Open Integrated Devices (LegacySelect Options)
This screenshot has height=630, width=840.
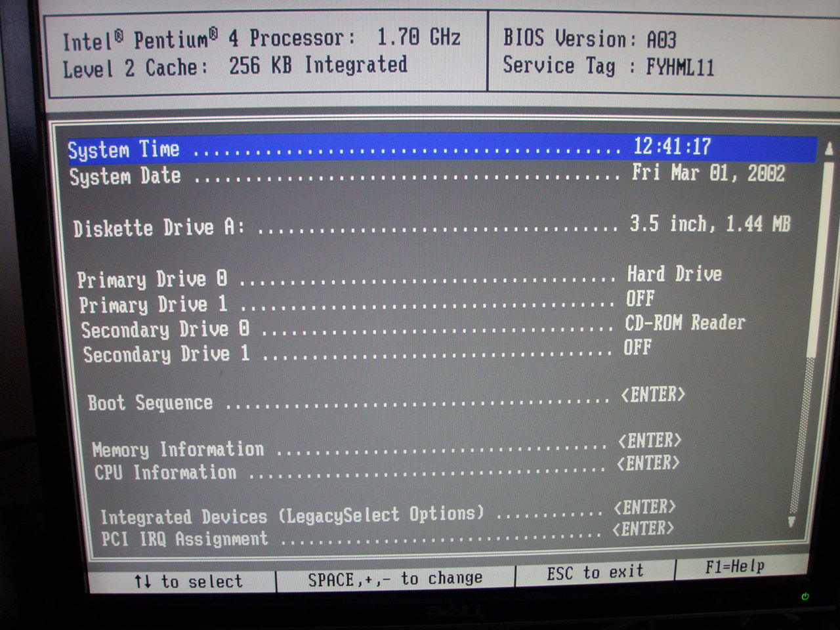coord(388,512)
